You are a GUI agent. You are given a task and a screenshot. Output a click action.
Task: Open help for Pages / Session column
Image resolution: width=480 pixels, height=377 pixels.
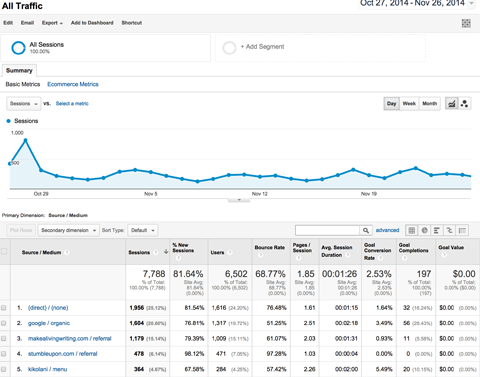click(x=299, y=258)
